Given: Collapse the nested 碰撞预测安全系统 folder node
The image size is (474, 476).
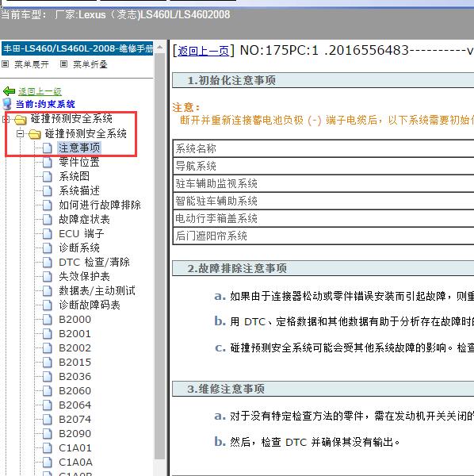Looking at the screenshot, I should coord(20,133).
